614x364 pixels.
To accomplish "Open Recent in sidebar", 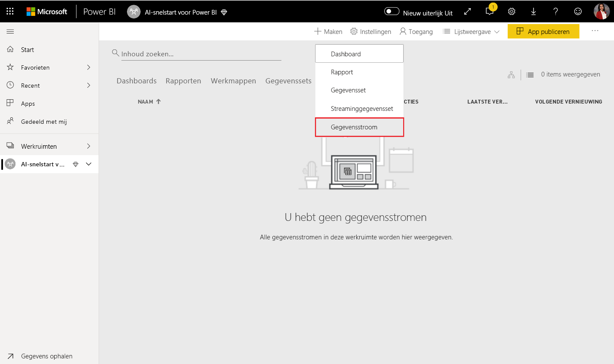I will 49,86.
